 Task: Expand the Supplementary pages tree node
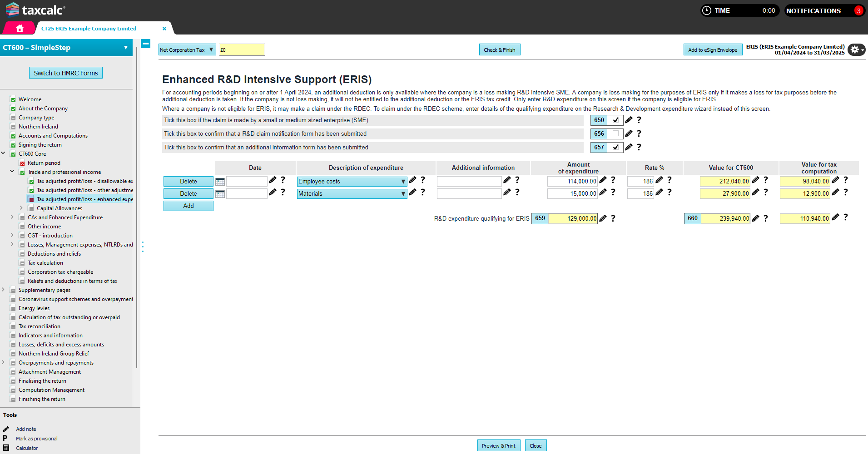click(4, 290)
